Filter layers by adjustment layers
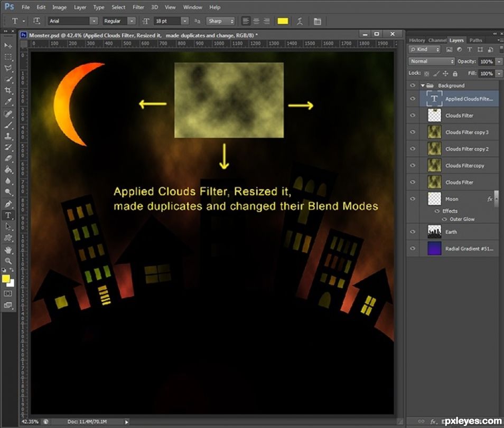 coord(459,50)
